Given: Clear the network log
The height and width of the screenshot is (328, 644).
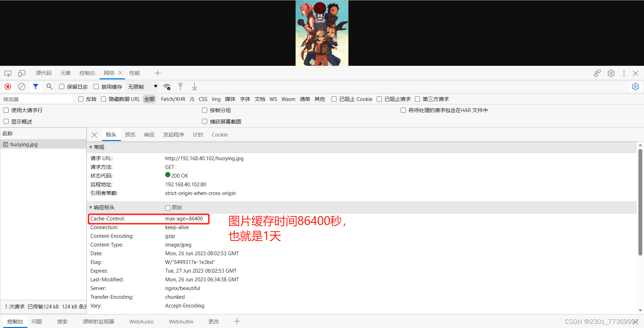Looking at the screenshot, I should [22, 86].
